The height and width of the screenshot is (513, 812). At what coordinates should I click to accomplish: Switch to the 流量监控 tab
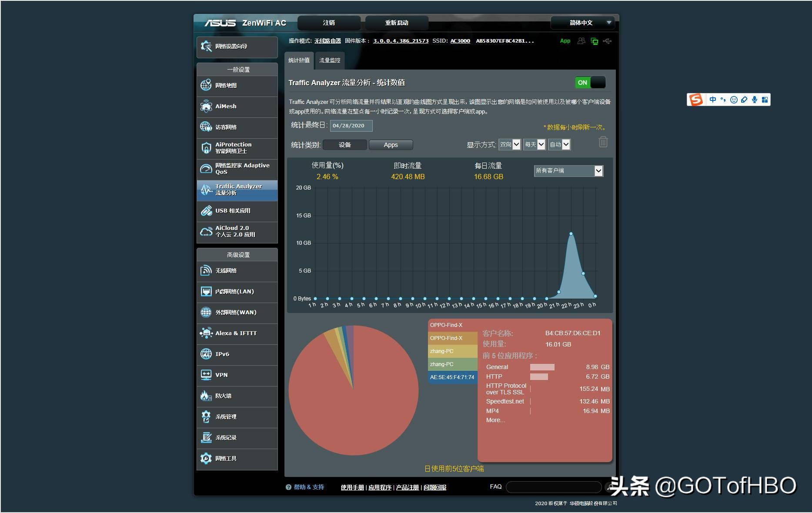(x=330, y=60)
